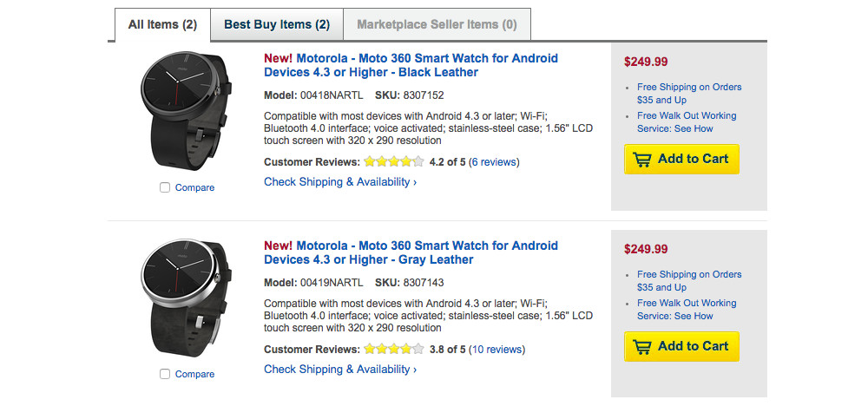
Task: Open the Best Buy Items tab
Action: click(277, 24)
